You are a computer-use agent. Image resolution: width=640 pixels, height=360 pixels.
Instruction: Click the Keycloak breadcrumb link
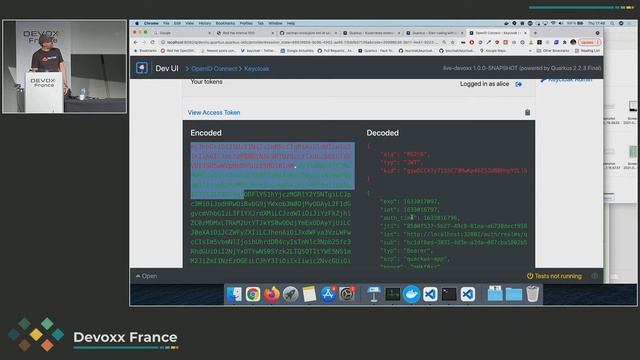[x=256, y=69]
